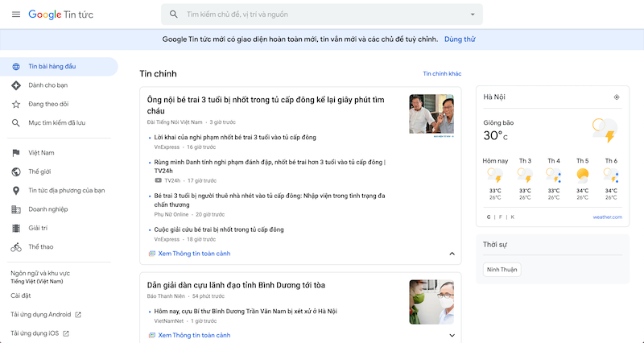Open Doanh nghiệp section
Viewport: 644px width, 343px height.
[48, 209]
